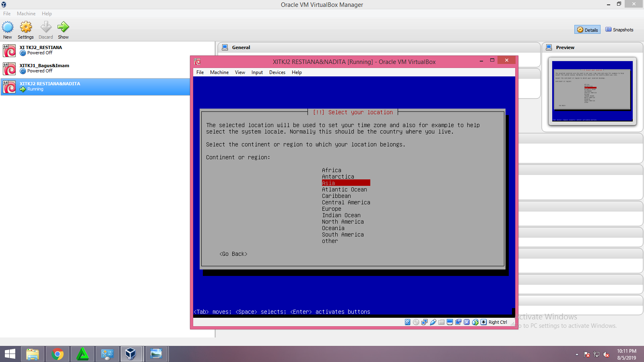The width and height of the screenshot is (644, 362).
Task: Click shared folders status icon
Action: pos(442,322)
